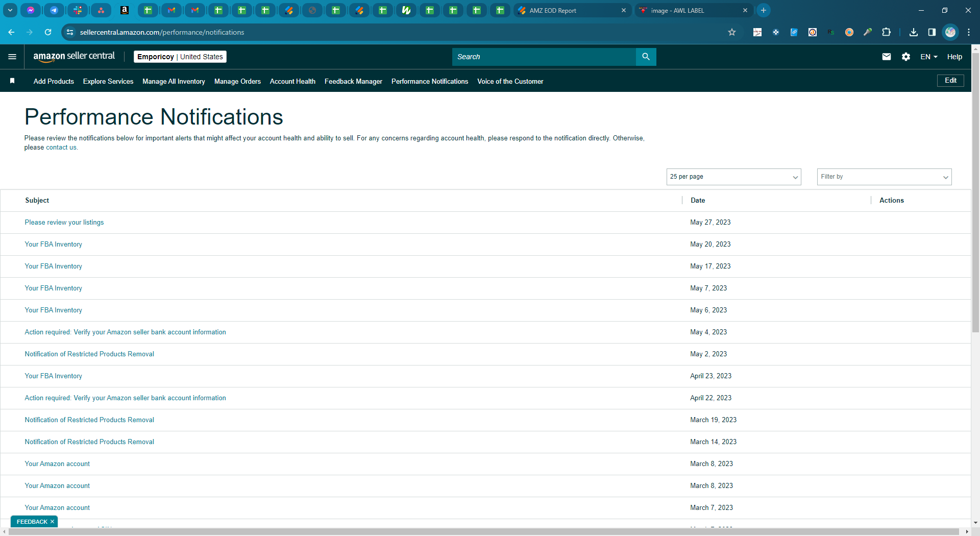Open the hamburger navigation menu
The image size is (980, 536).
pyautogui.click(x=12, y=57)
